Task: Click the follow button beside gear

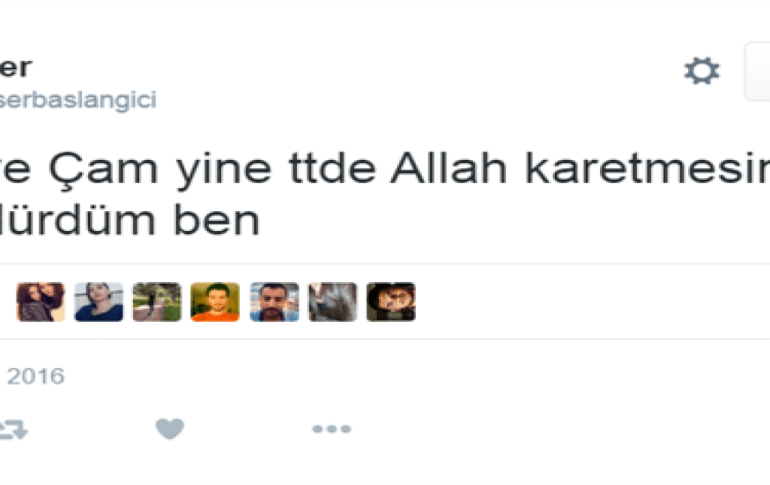Action: coord(757,71)
